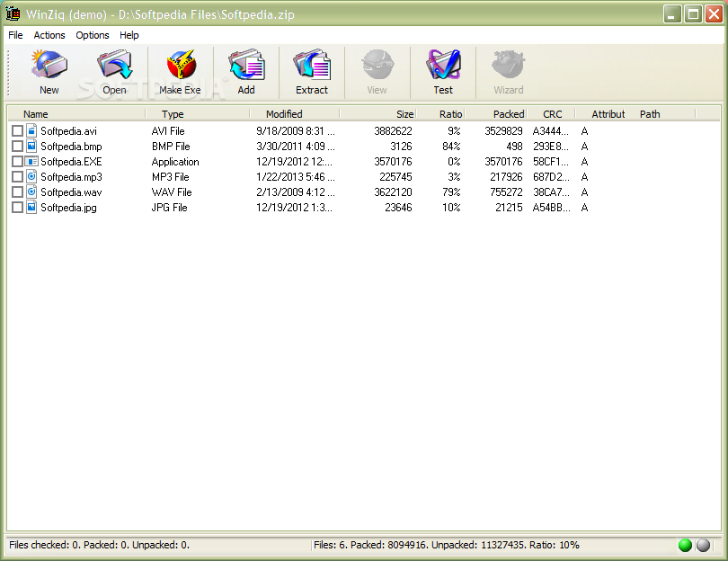Click the Extract toolbar icon

[x=312, y=65]
